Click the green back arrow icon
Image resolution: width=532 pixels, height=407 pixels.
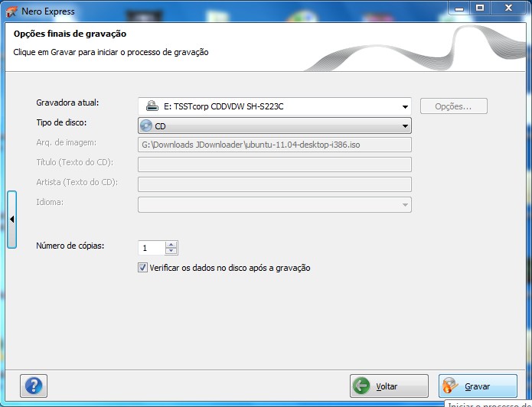361,386
